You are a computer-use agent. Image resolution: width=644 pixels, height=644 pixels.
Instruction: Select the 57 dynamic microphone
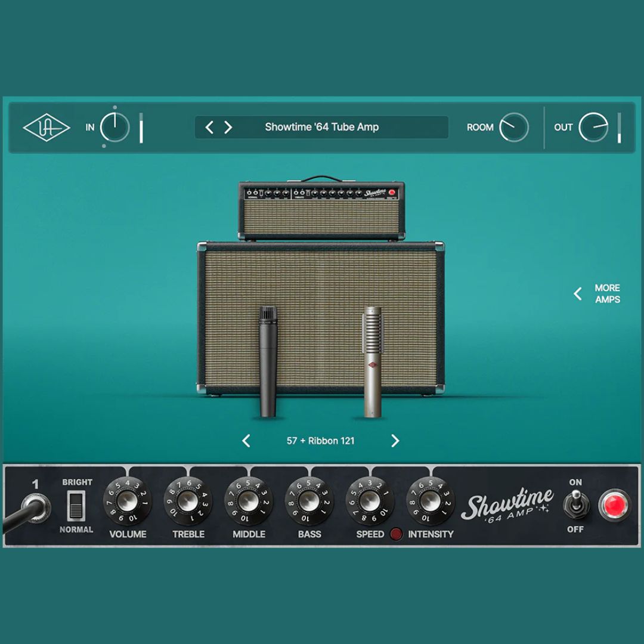268,361
